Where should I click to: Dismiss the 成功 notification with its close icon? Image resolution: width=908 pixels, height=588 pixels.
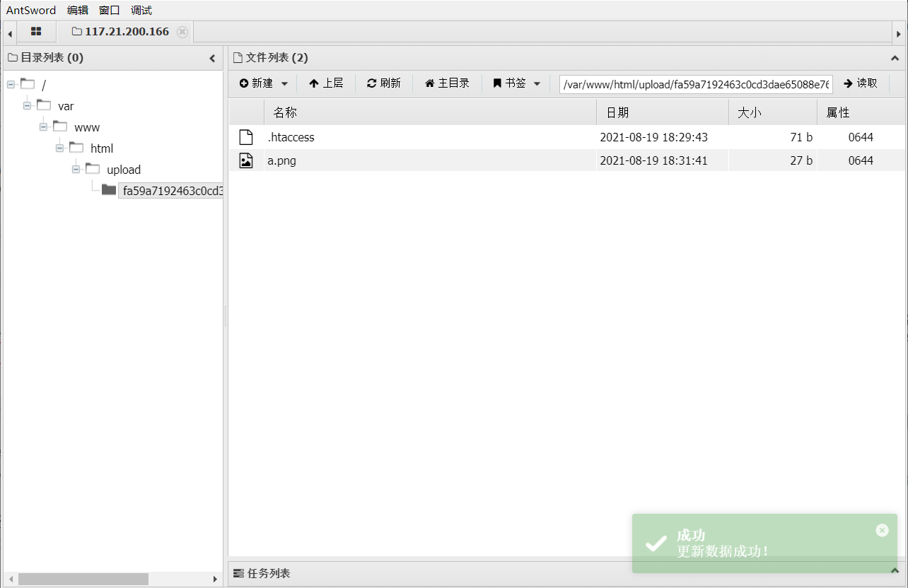[882, 530]
